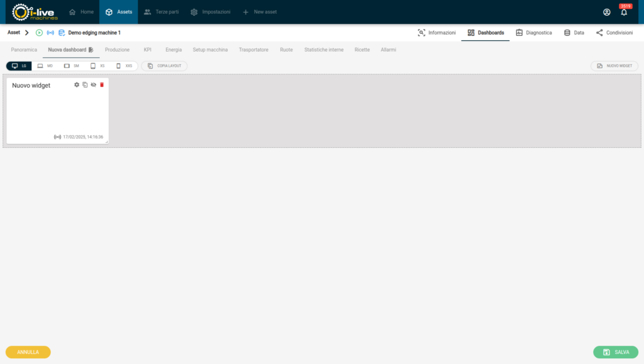
Task: Go to Terze parti in top navigation
Action: click(161, 12)
